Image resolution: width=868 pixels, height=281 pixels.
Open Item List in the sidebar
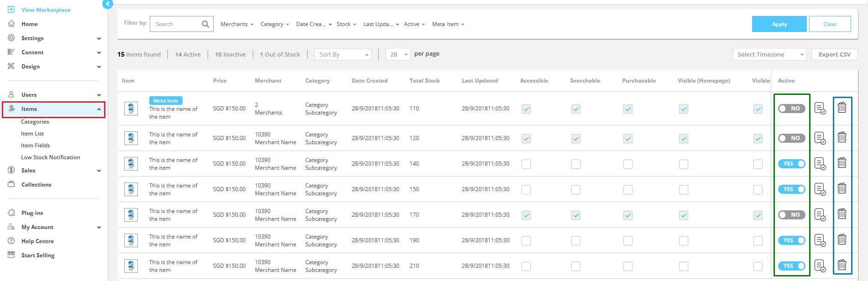pos(32,134)
